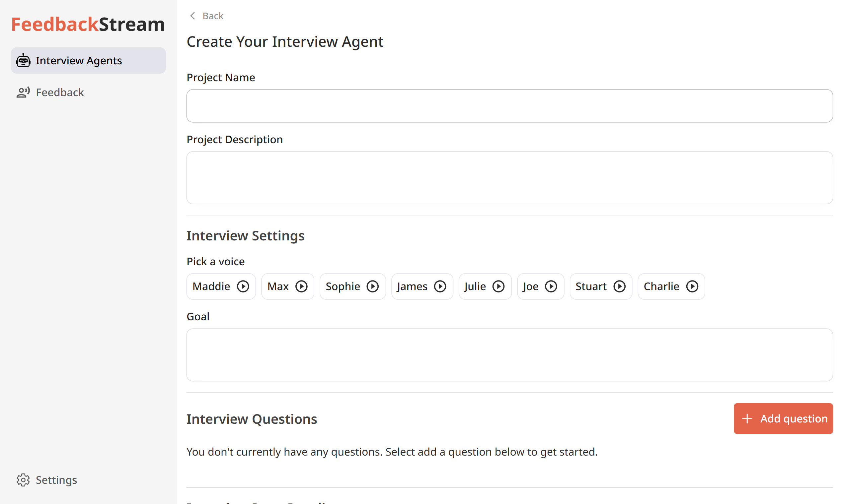Focus the Project Description text area
Screen dimensions: 843x504
click(x=509, y=178)
